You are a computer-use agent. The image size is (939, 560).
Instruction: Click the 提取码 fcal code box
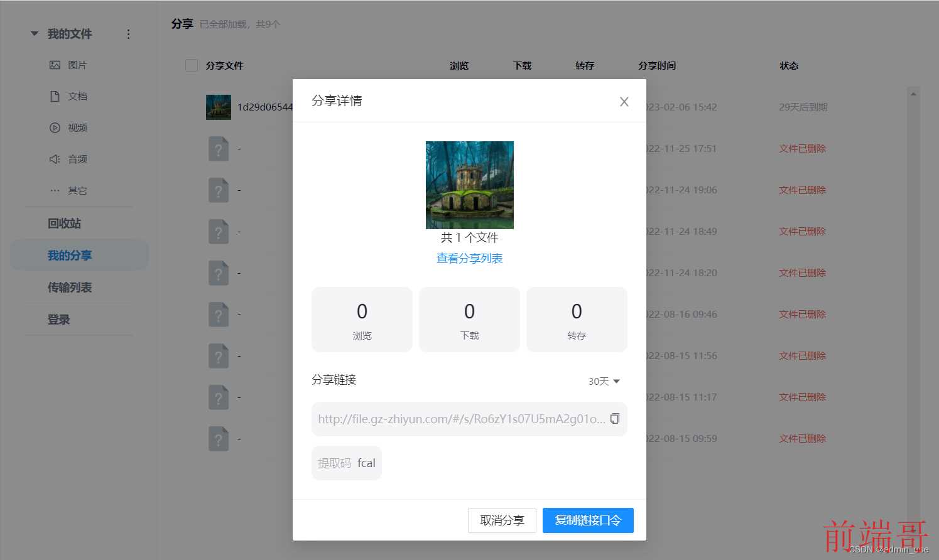tap(347, 463)
